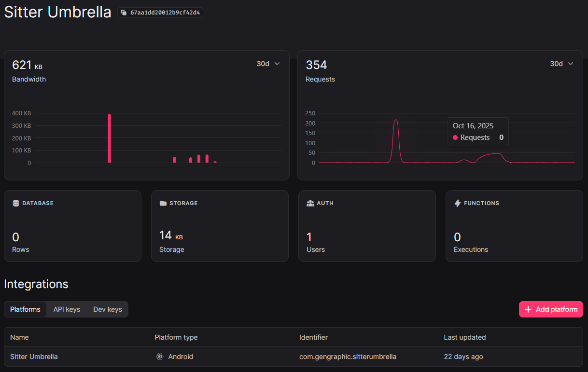The image size is (588, 372).
Task: Click the copy icon beside the project ID
Action: click(x=125, y=12)
